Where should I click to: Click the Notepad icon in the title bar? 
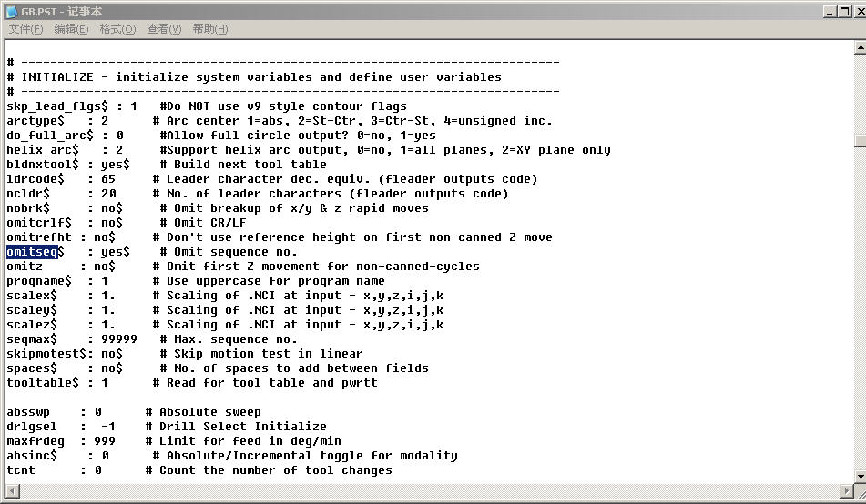tap(12, 12)
